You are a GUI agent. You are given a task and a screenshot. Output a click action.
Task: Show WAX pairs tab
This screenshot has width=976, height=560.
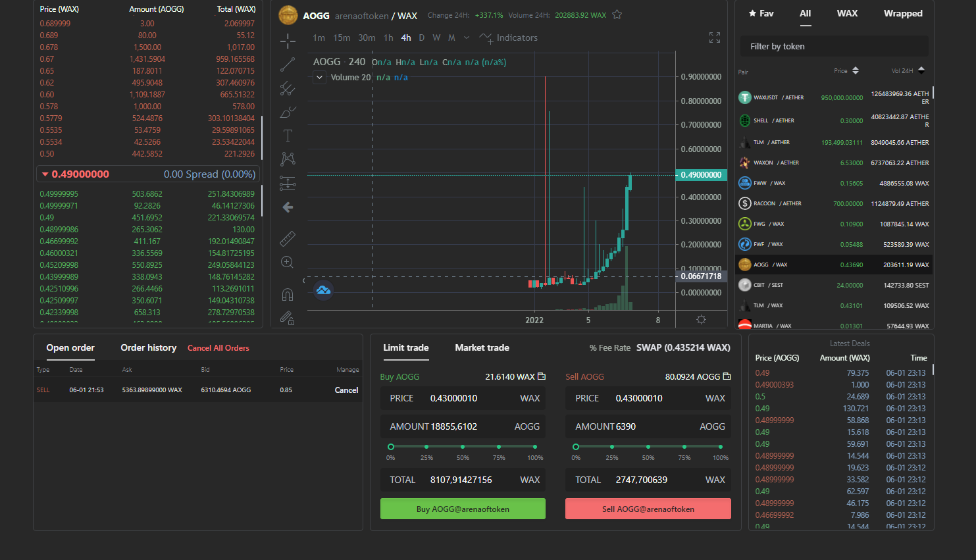click(x=847, y=13)
